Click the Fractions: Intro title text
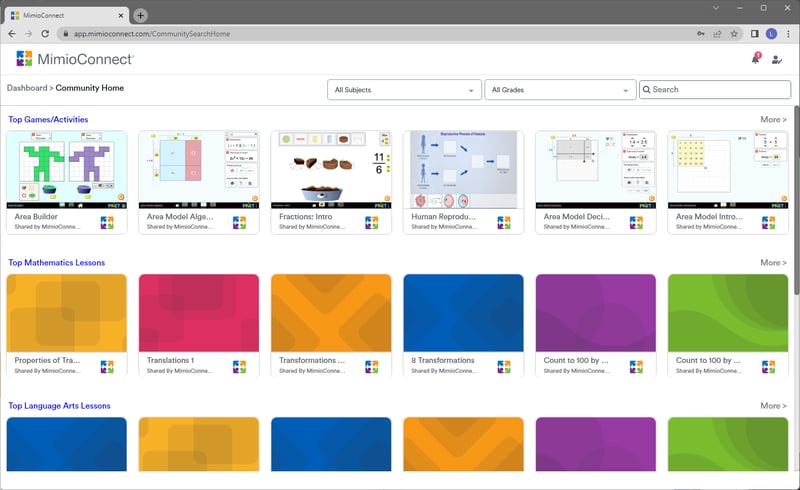Screen dimensions: 800x490 [x=306, y=216]
